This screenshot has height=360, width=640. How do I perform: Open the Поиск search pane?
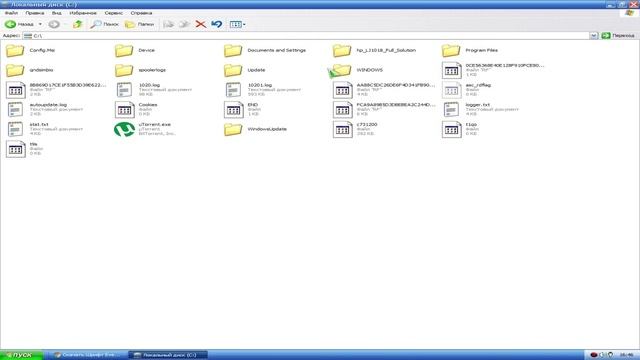coord(104,24)
